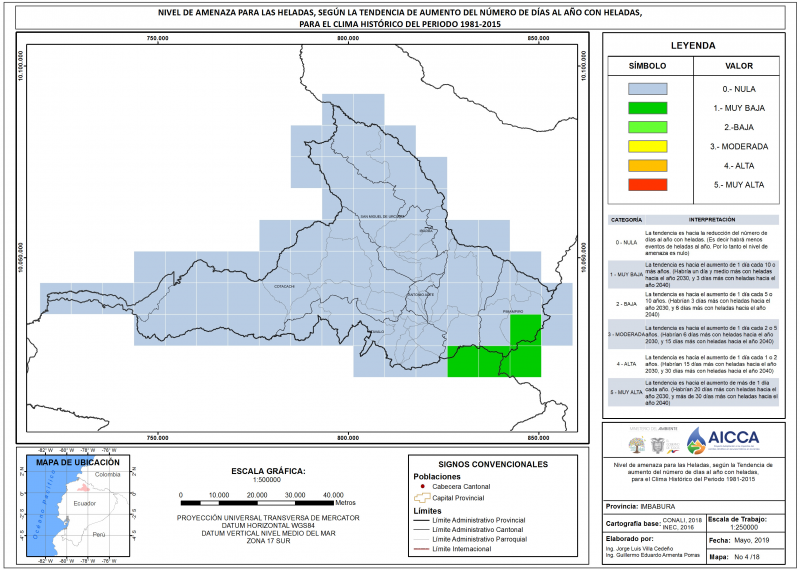Click author Ing. Guillermo Eduardo Armenta Porras
This screenshot has width=800, height=570.
tap(653, 555)
